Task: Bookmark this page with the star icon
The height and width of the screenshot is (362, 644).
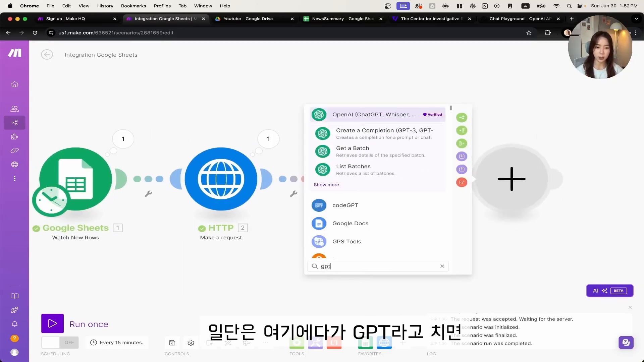Action: click(529, 33)
